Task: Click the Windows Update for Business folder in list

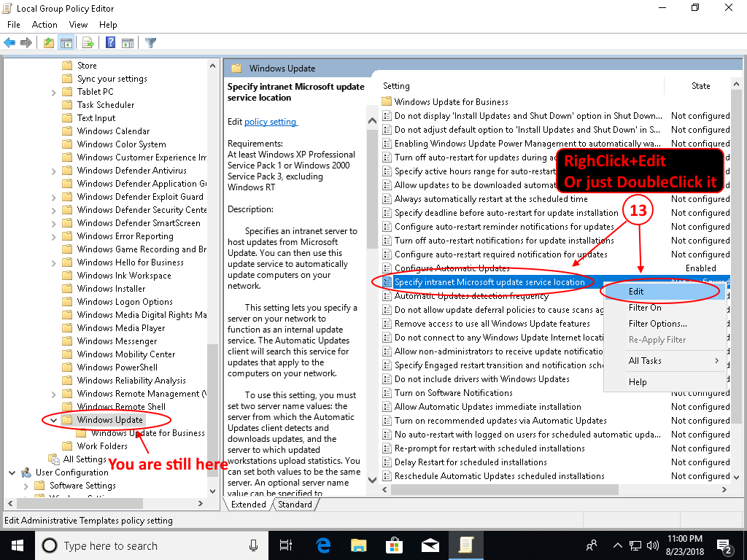Action: (x=451, y=102)
